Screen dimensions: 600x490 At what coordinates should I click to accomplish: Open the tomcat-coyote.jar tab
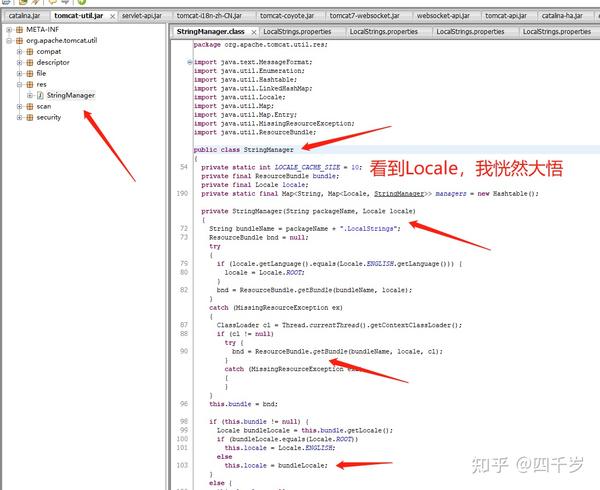(x=287, y=16)
